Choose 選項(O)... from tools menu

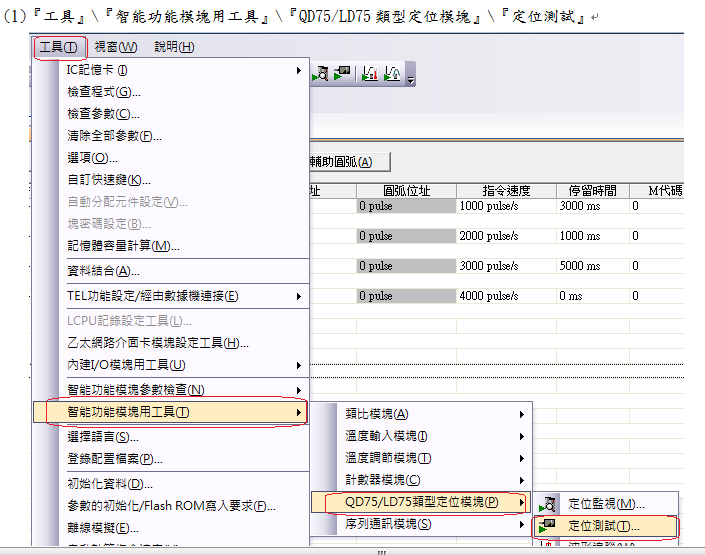coord(92,158)
